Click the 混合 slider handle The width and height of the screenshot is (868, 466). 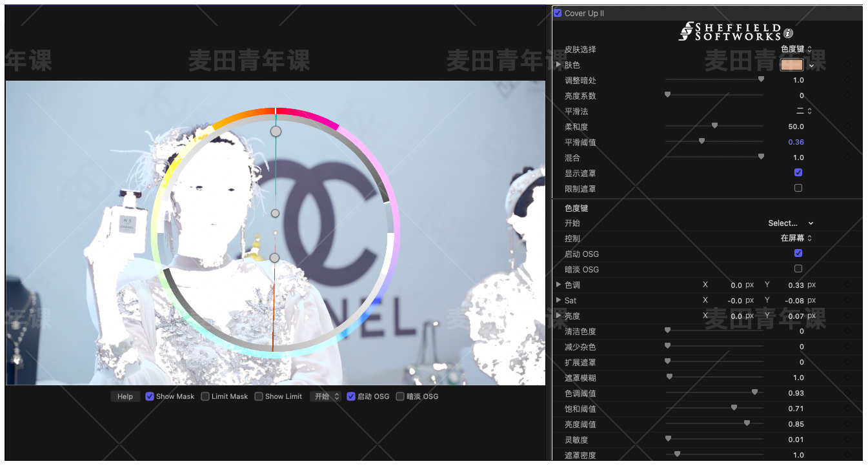[x=761, y=157]
